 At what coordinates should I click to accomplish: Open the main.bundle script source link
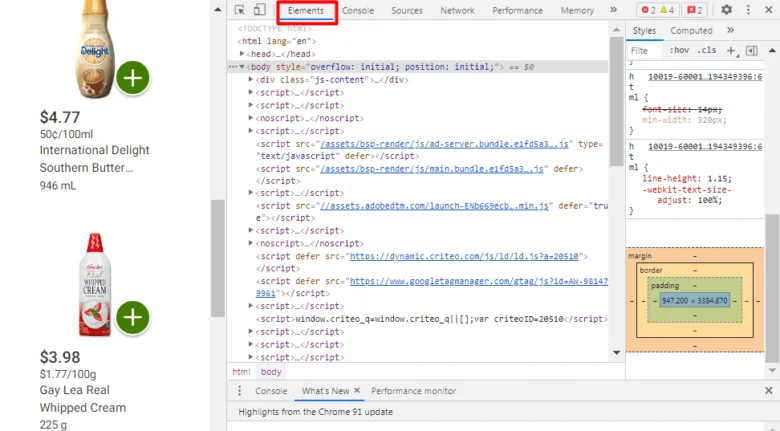(x=432, y=169)
